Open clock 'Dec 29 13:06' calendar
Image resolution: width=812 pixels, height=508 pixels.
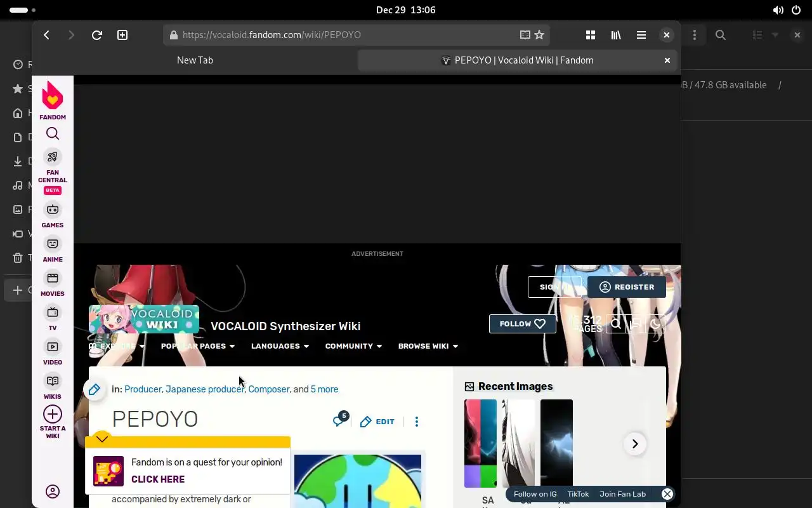coord(406,10)
